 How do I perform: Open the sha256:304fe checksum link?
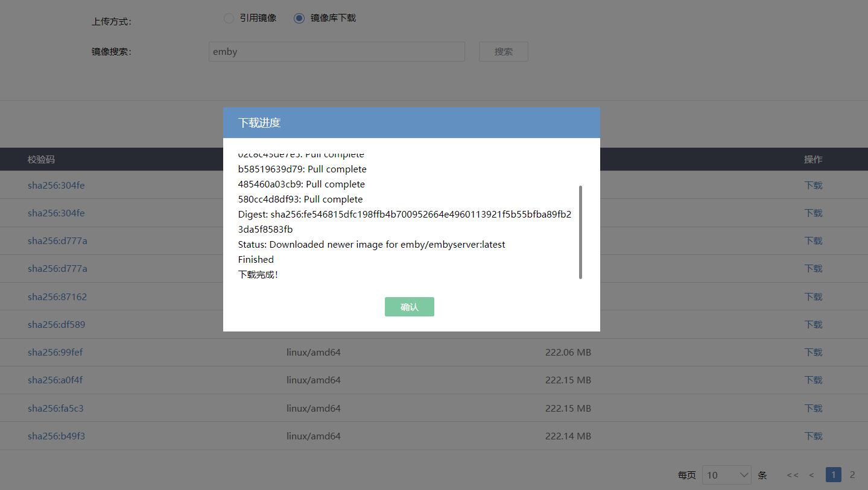click(56, 185)
